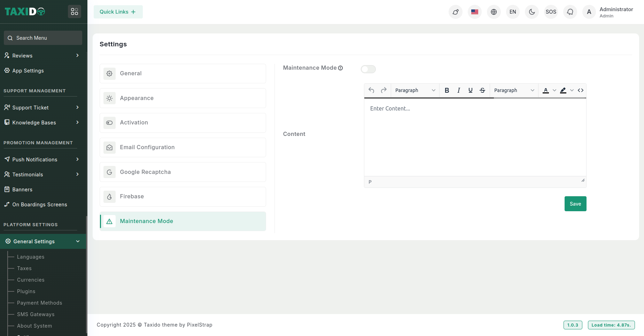Switch to the Email Configuration tab
The width and height of the screenshot is (644, 336).
point(183,147)
